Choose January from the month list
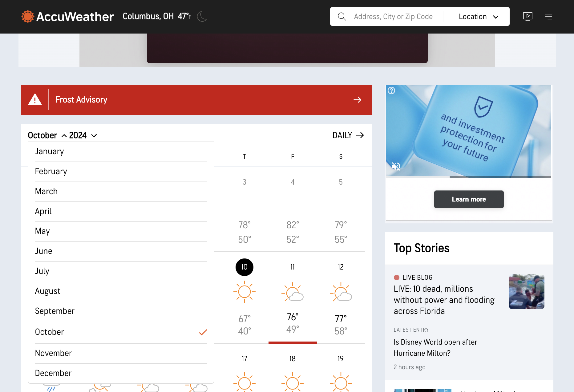This screenshot has height=392, width=574. [x=49, y=151]
